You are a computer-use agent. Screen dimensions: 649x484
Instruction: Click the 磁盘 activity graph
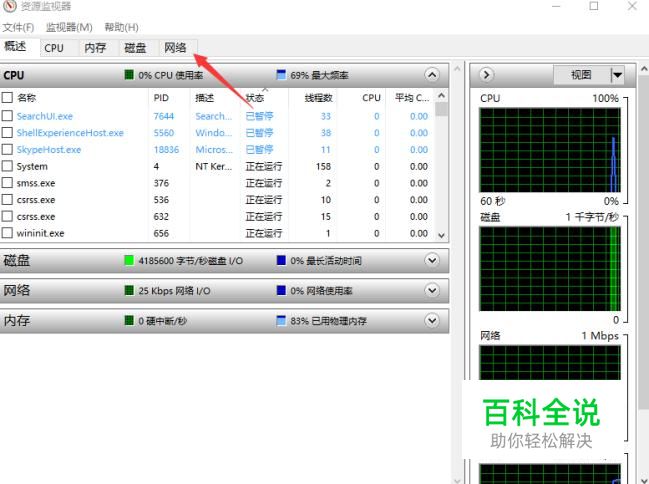[550, 269]
